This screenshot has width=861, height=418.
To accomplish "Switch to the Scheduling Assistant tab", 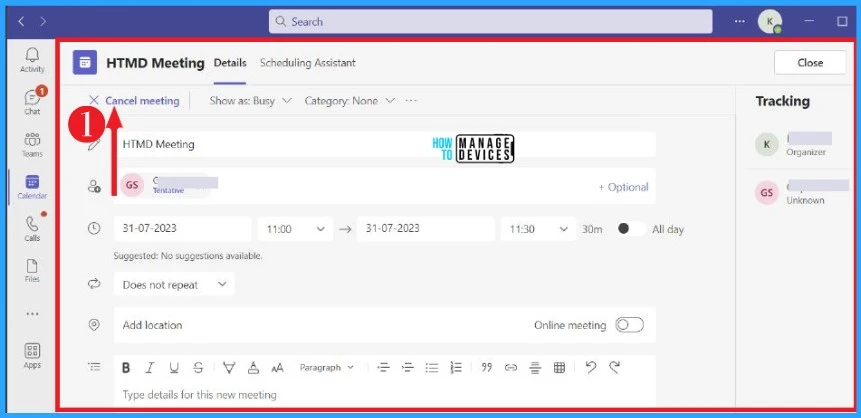I will 308,63.
